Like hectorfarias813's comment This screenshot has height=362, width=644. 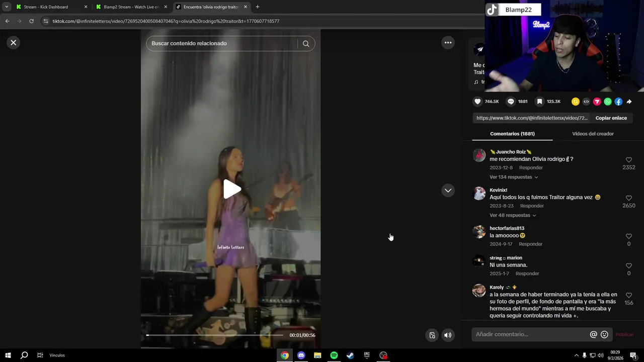coord(628,236)
